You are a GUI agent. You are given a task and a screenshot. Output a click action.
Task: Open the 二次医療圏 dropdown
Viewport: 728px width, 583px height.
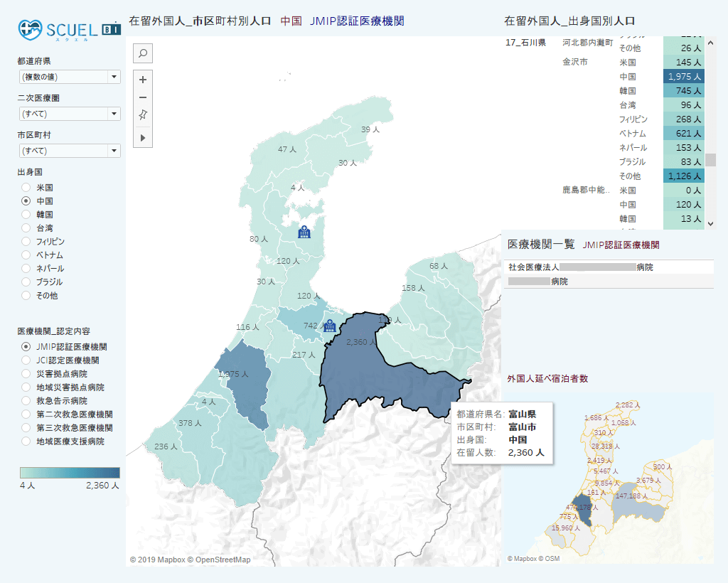pos(69,114)
